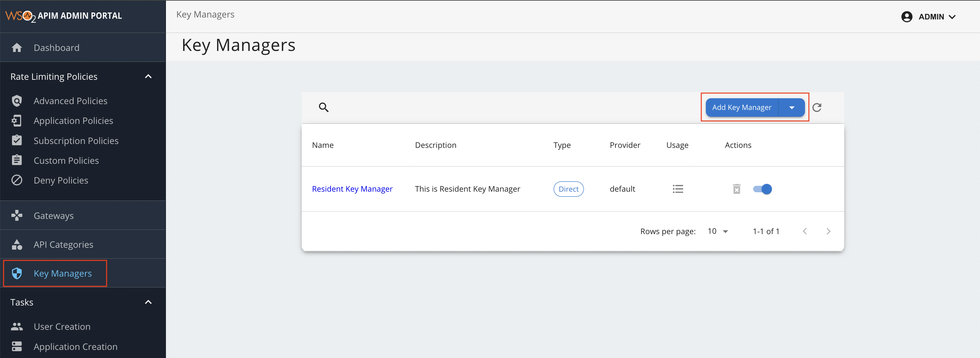Select the Deny Policies icon
This screenshot has height=358, width=980.
click(x=17, y=180)
